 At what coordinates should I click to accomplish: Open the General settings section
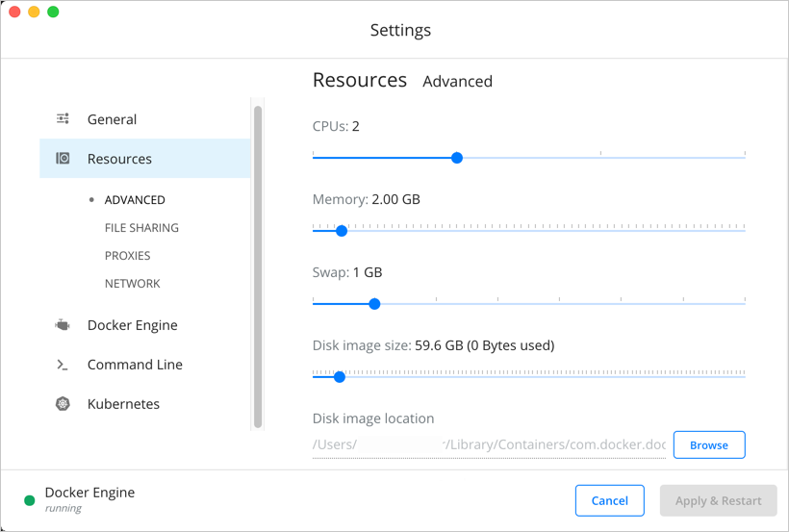tap(112, 119)
